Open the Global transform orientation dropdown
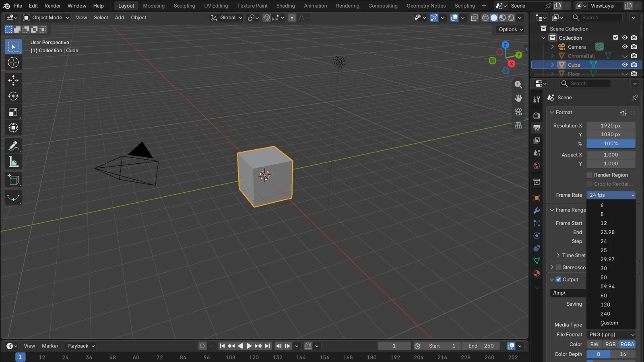 227,18
